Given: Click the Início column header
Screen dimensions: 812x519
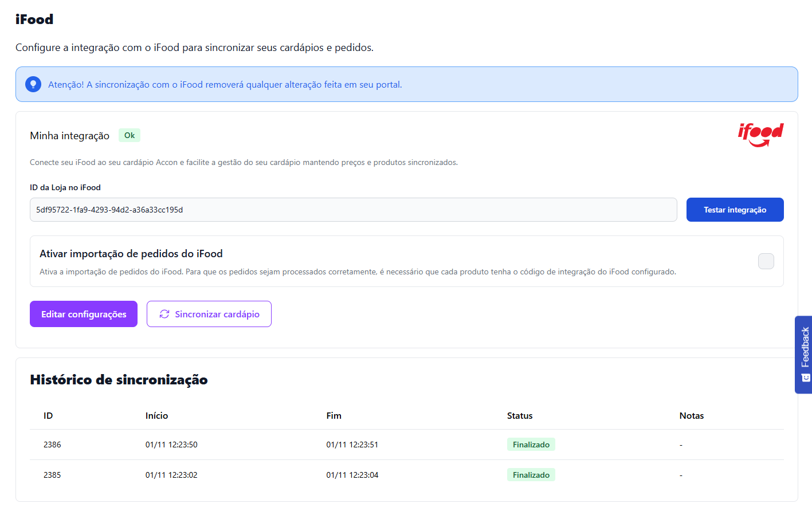Looking at the screenshot, I should pyautogui.click(x=156, y=416).
